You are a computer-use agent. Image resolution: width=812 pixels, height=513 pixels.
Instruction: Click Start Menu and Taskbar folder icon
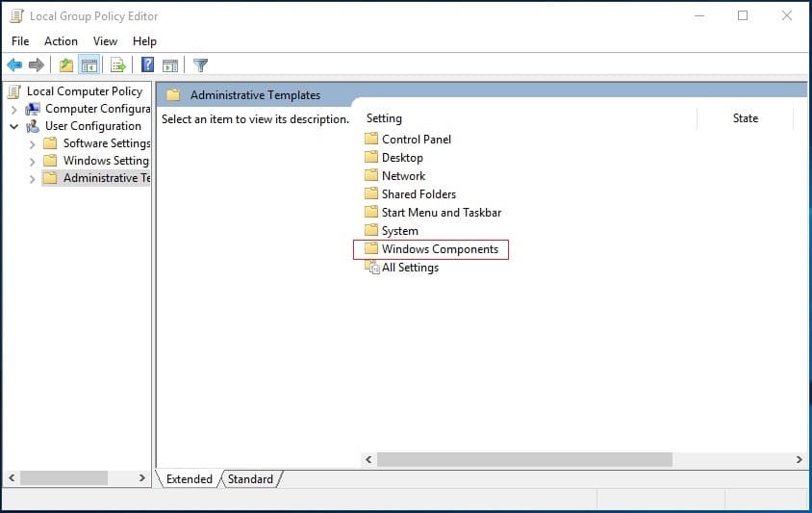371,212
